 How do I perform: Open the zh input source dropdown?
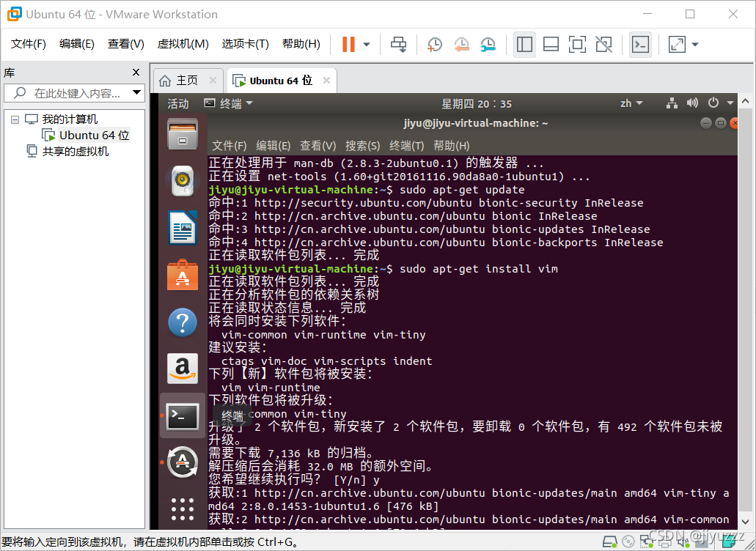pos(631,103)
